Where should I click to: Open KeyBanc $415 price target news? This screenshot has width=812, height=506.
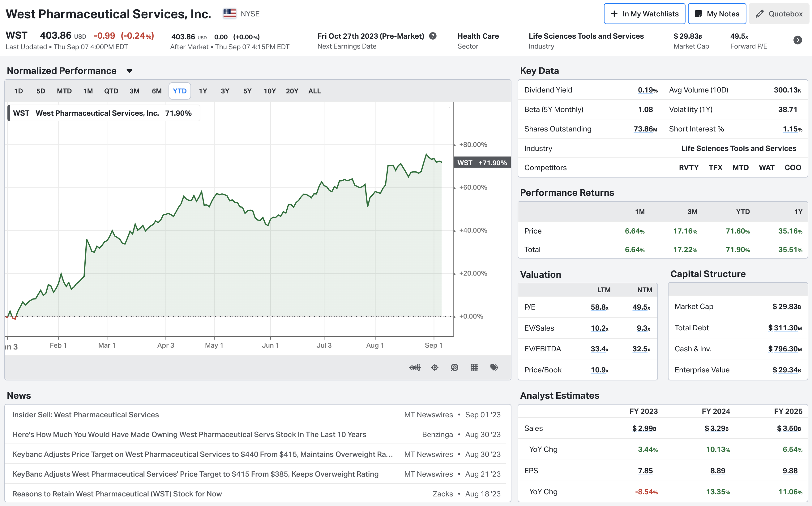click(195, 474)
